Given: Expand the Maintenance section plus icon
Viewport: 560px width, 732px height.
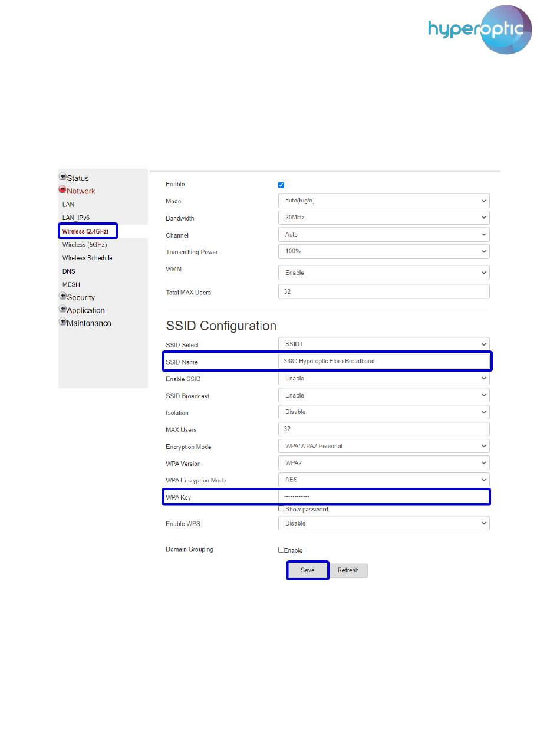Looking at the screenshot, I should point(62,322).
